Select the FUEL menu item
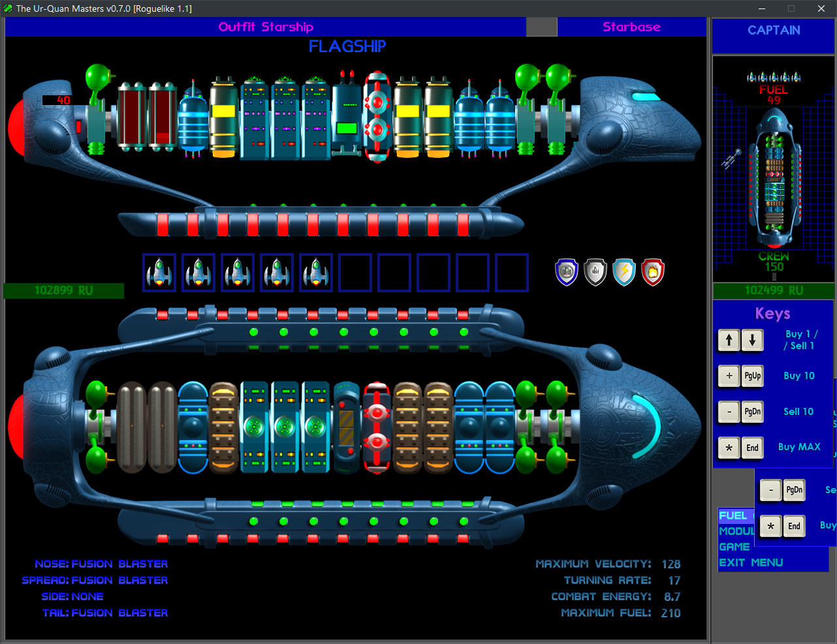The image size is (837, 644). click(733, 515)
